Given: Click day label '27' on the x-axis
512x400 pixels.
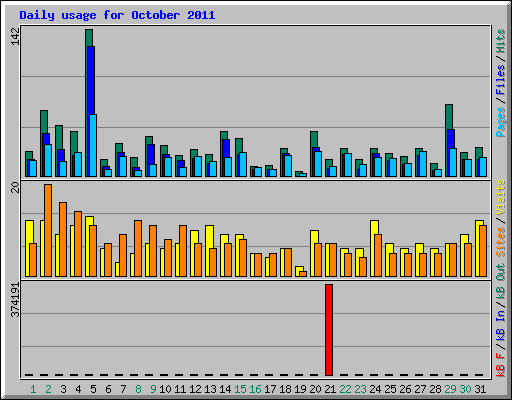Looking at the screenshot, I should [x=420, y=389].
